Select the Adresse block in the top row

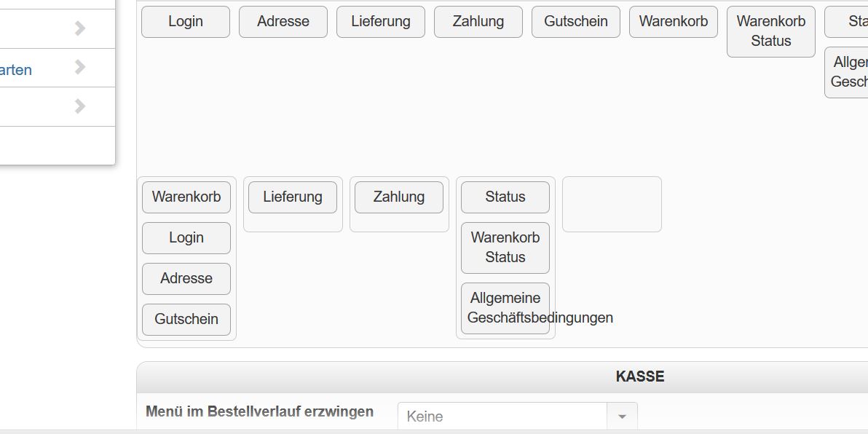coord(283,22)
